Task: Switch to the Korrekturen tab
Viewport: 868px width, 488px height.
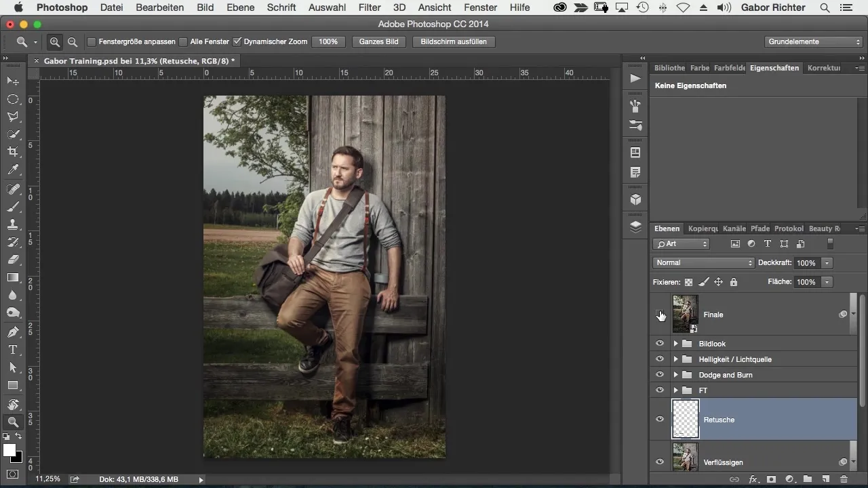Action: [x=823, y=68]
